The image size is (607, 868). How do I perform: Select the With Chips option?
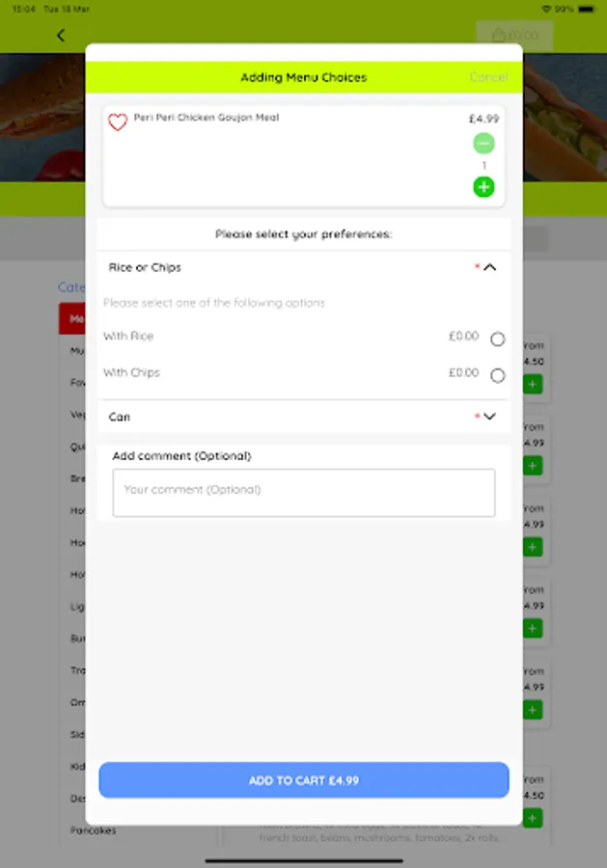[x=497, y=374]
